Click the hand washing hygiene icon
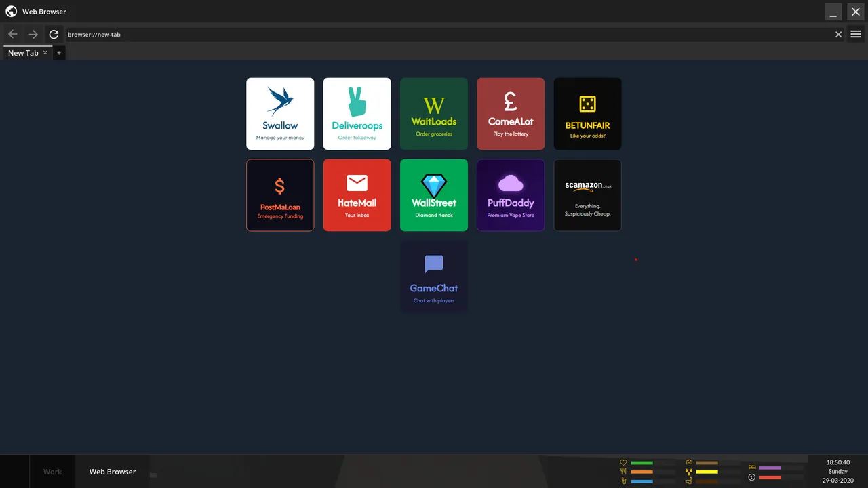This screenshot has height=488, width=868. (x=689, y=462)
